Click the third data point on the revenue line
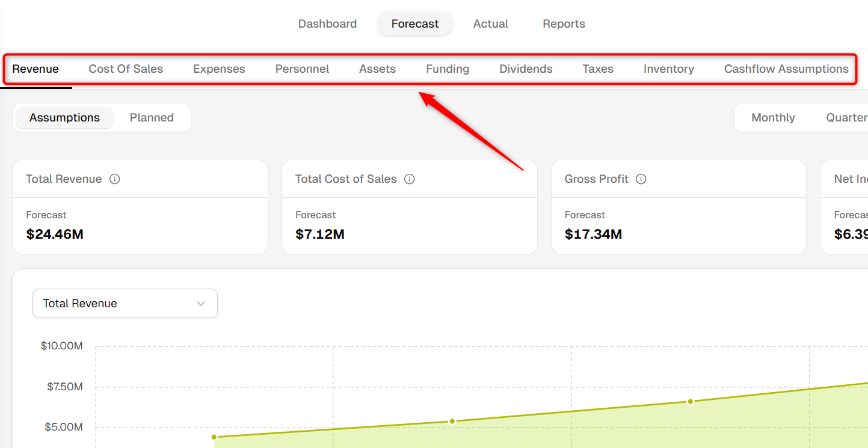868x448 pixels. click(x=691, y=402)
